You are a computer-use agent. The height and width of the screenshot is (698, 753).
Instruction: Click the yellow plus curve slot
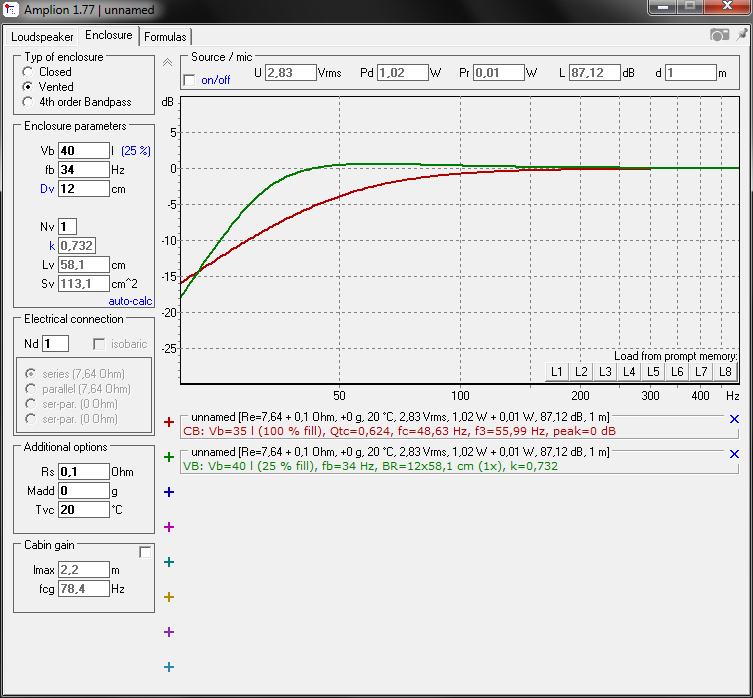[169, 597]
